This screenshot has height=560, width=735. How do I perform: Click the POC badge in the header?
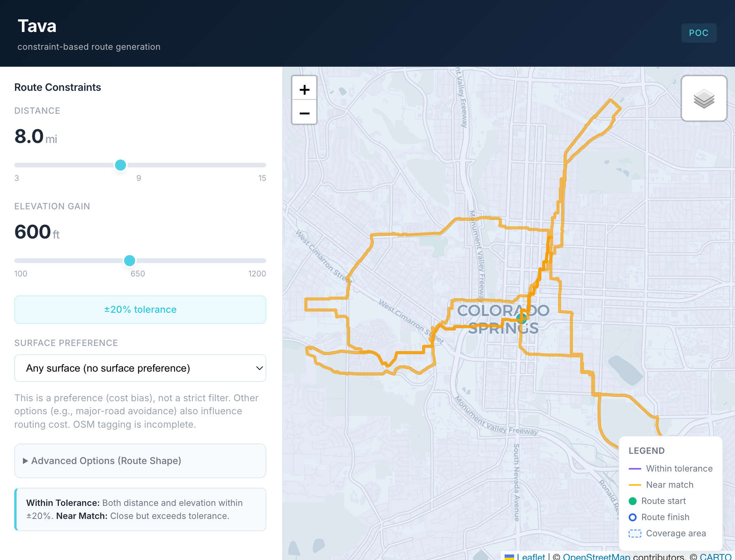[x=699, y=33]
